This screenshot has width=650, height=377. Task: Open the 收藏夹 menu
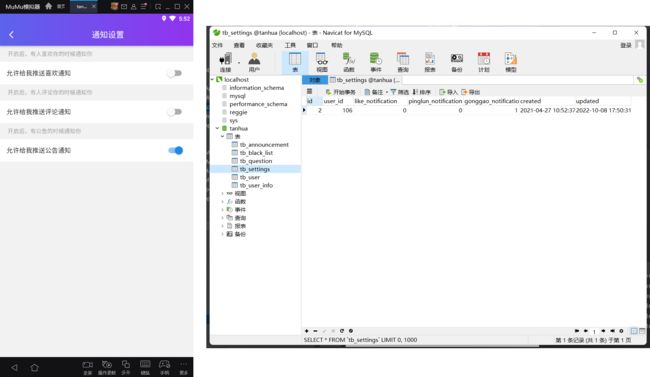point(264,45)
